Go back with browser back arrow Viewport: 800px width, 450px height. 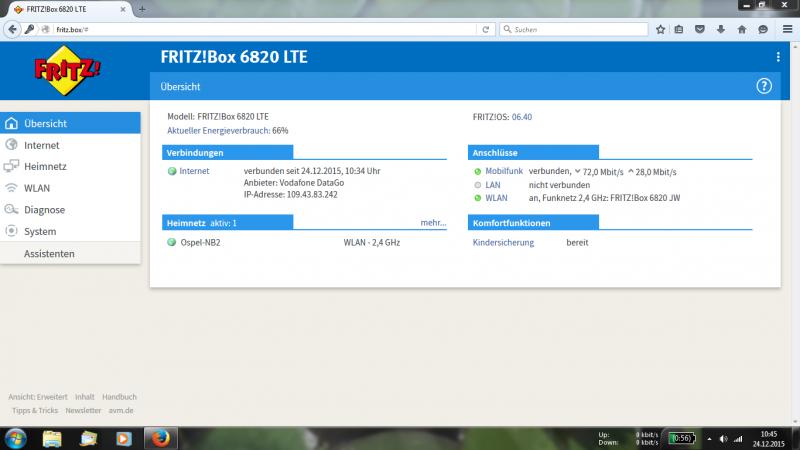[13, 30]
